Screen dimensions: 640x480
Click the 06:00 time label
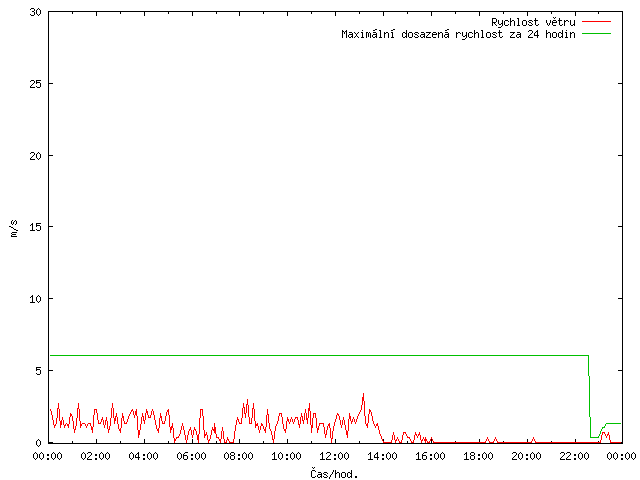coord(191,456)
